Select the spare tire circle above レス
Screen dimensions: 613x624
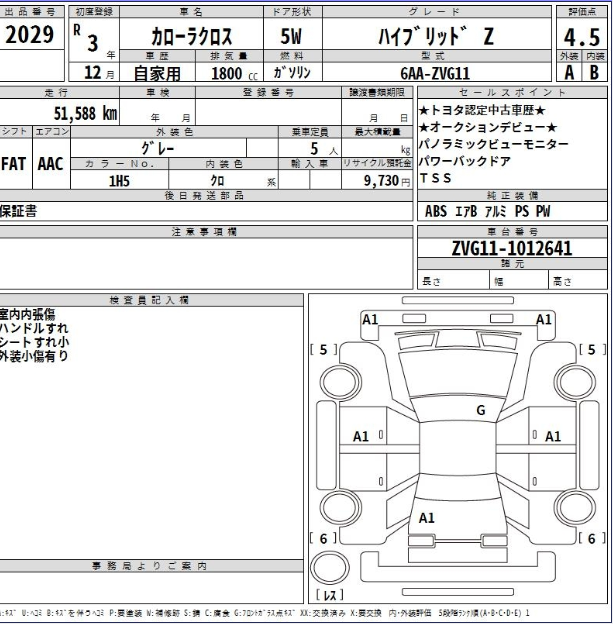[x=330, y=564]
